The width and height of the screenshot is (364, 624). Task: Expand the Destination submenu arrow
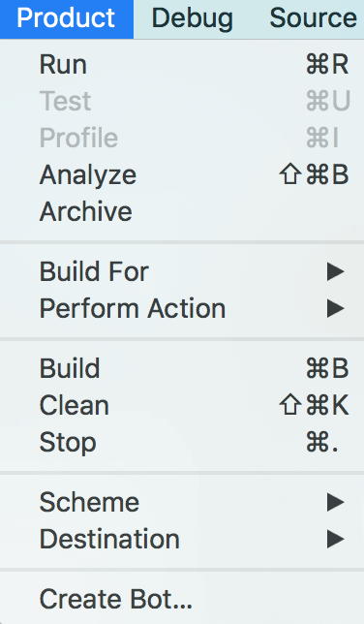(335, 540)
